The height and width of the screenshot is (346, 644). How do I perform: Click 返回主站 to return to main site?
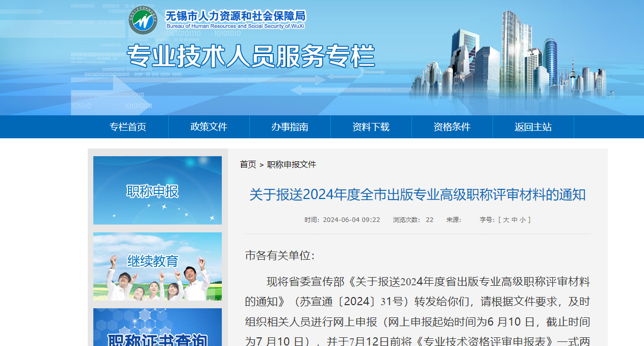(533, 127)
